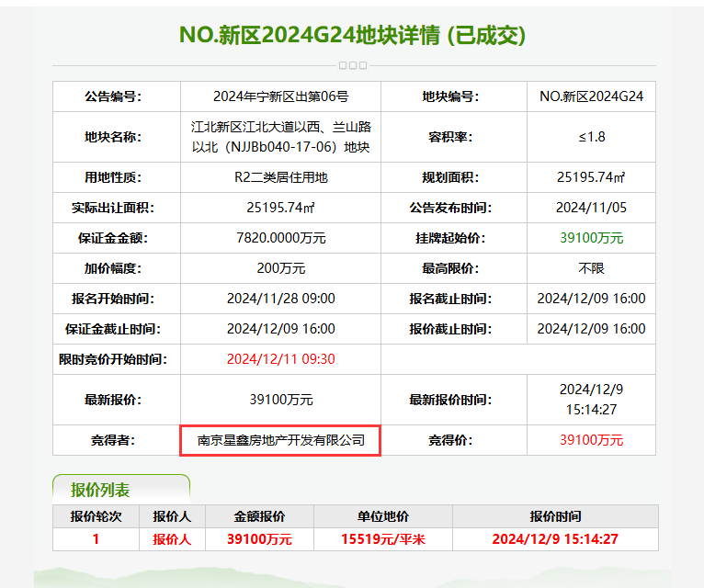Click the 单位地价 column header
704x588 pixels.
(383, 516)
